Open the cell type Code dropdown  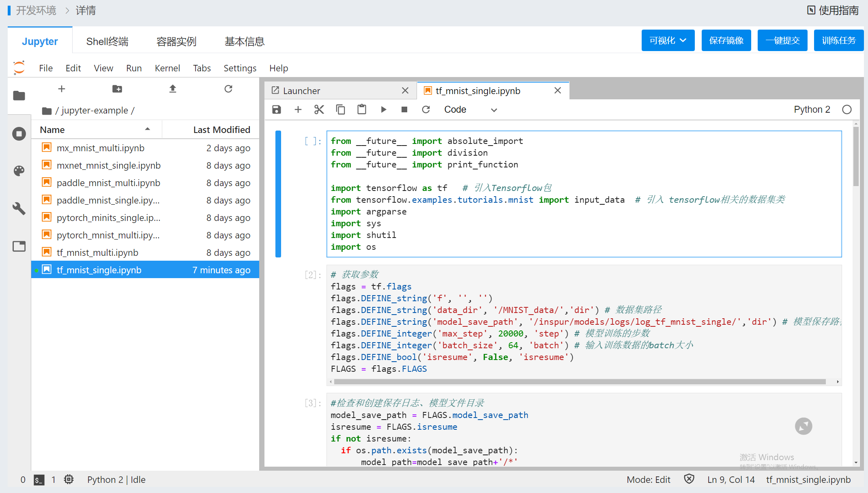[x=471, y=109]
